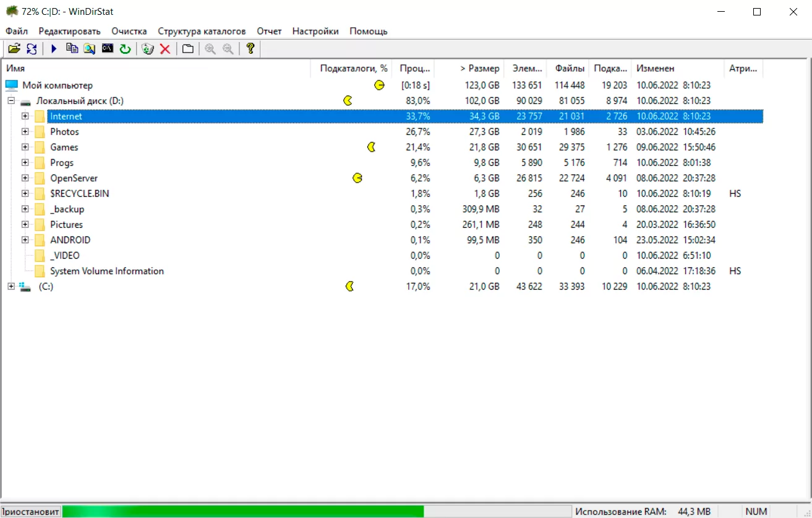The image size is (812, 518).
Task: Click the Select Parent folder toolbar icon
Action: click(187, 49)
